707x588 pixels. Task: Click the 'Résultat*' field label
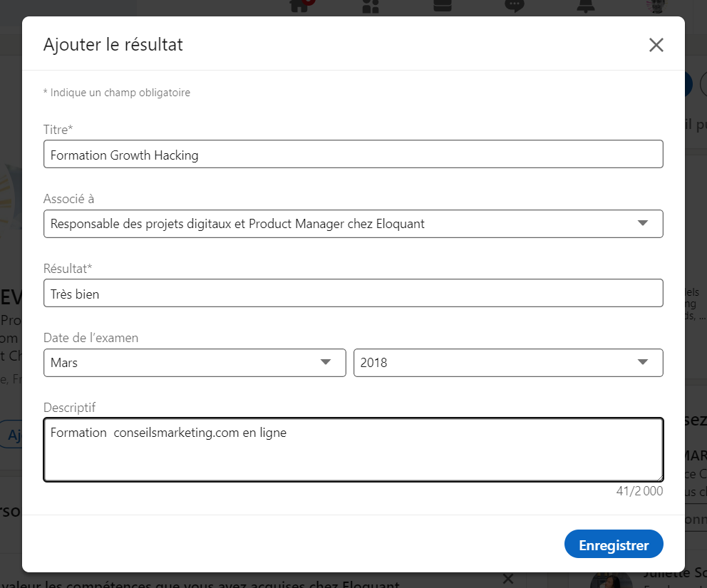(68, 268)
